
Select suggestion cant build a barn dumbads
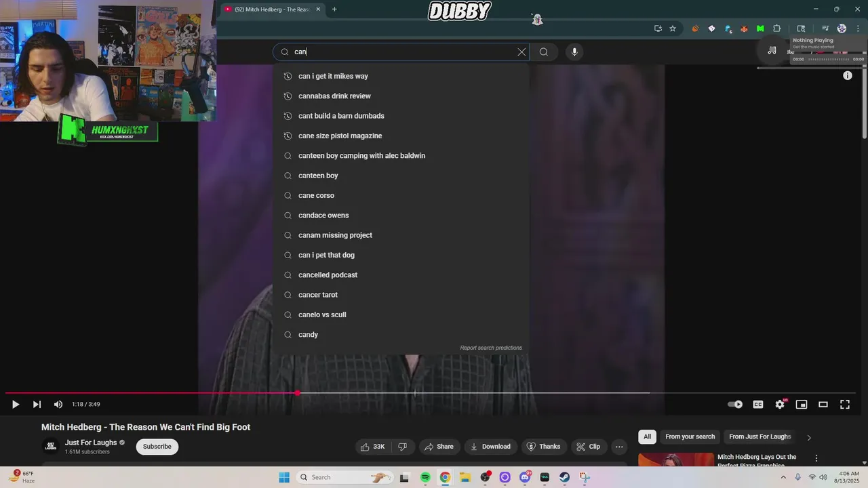[x=401, y=116]
